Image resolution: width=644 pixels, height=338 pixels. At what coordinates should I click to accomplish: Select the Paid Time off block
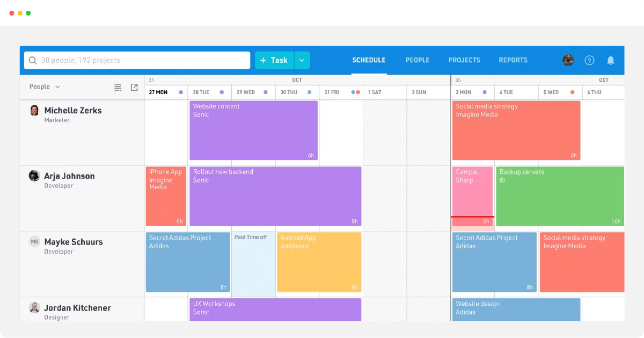click(x=253, y=264)
